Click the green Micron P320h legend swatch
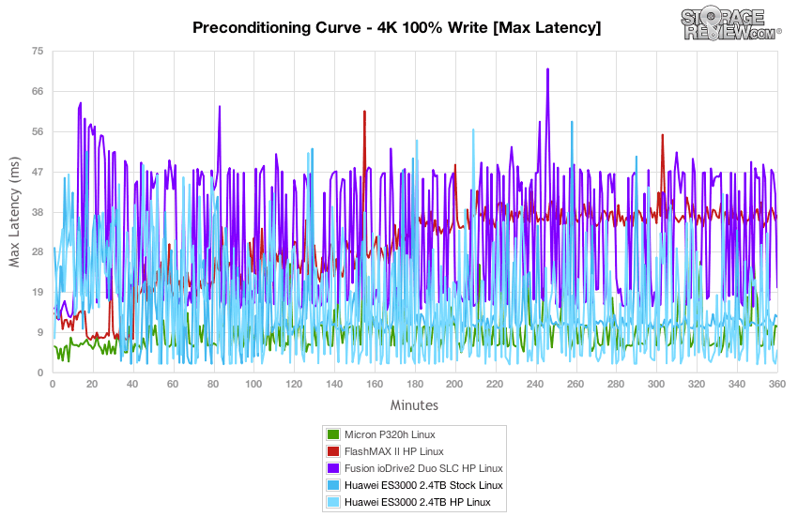 coord(333,434)
